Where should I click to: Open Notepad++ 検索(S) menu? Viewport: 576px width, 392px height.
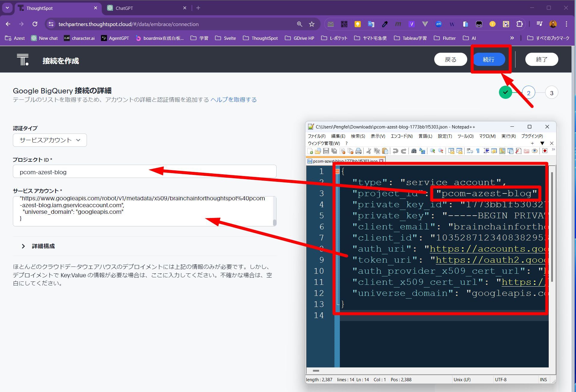[358, 136]
